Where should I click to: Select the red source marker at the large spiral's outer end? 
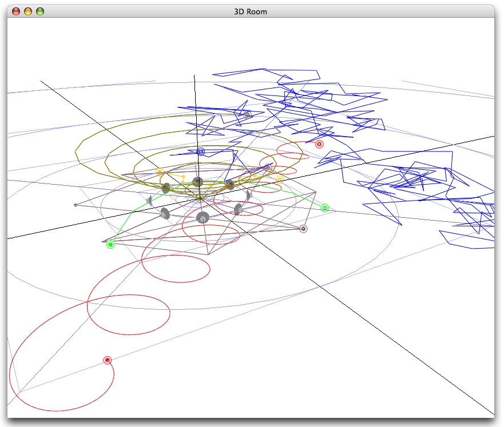[x=108, y=360]
